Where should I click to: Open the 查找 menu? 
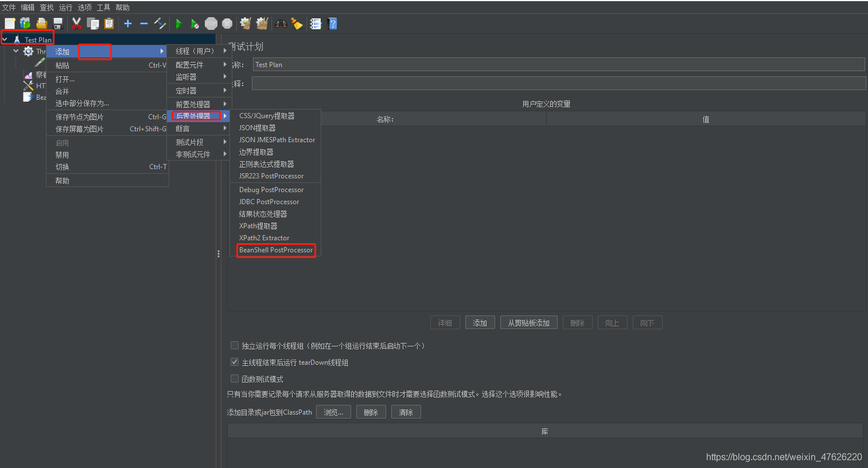point(46,7)
